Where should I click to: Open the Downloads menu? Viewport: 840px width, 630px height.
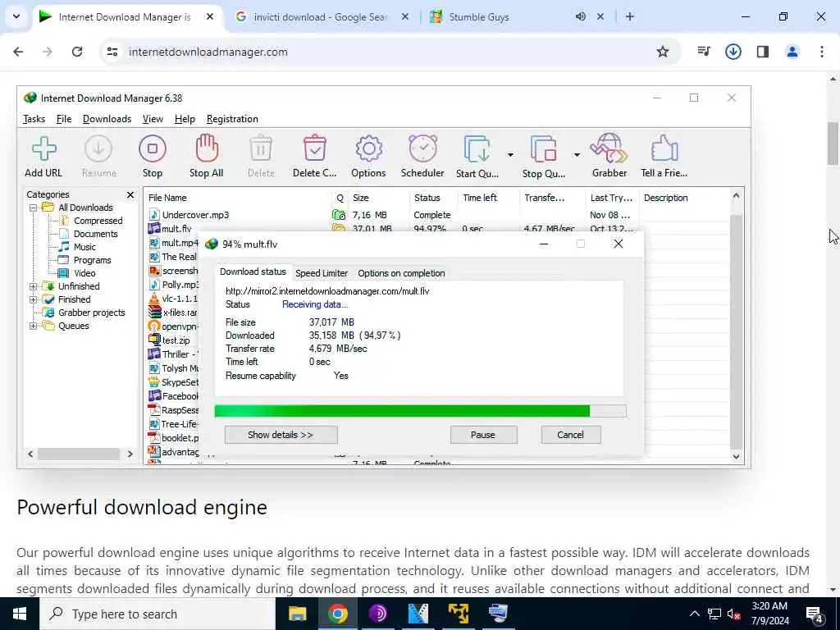click(x=107, y=119)
